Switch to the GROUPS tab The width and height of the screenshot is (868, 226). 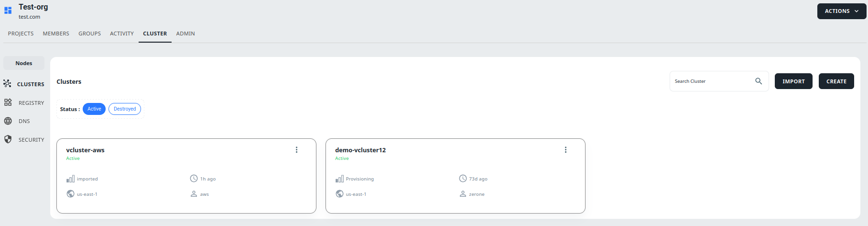click(x=89, y=34)
